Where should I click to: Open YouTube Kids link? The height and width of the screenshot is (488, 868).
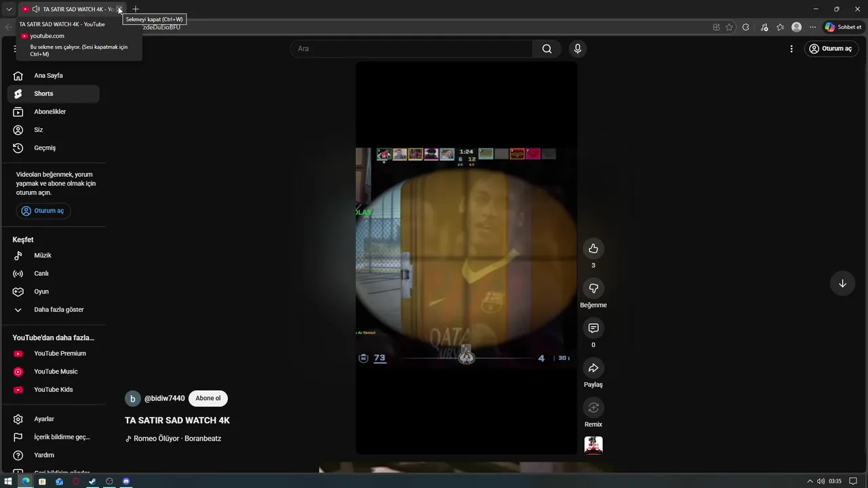click(54, 390)
